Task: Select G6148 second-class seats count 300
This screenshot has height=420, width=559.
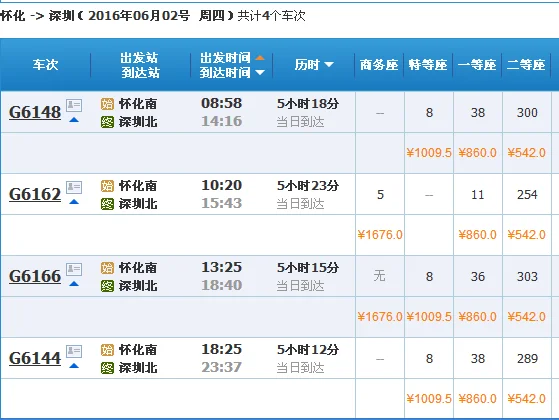Action: tap(527, 113)
